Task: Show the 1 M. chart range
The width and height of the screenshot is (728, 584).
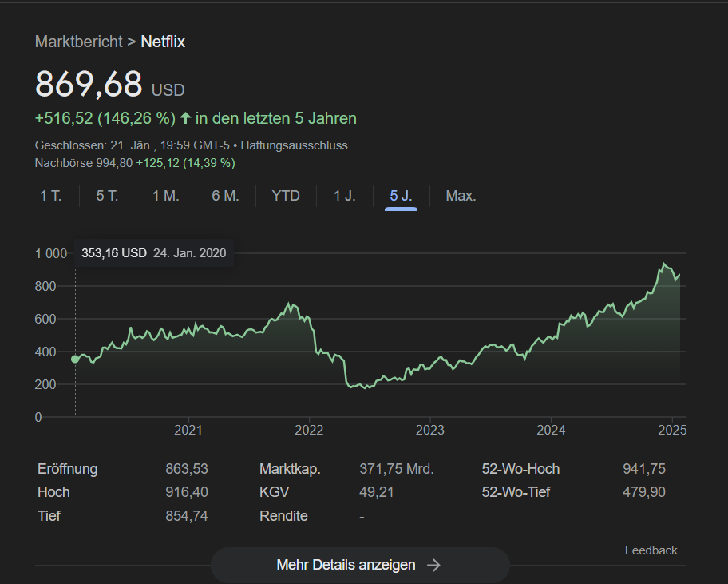Action: click(165, 196)
